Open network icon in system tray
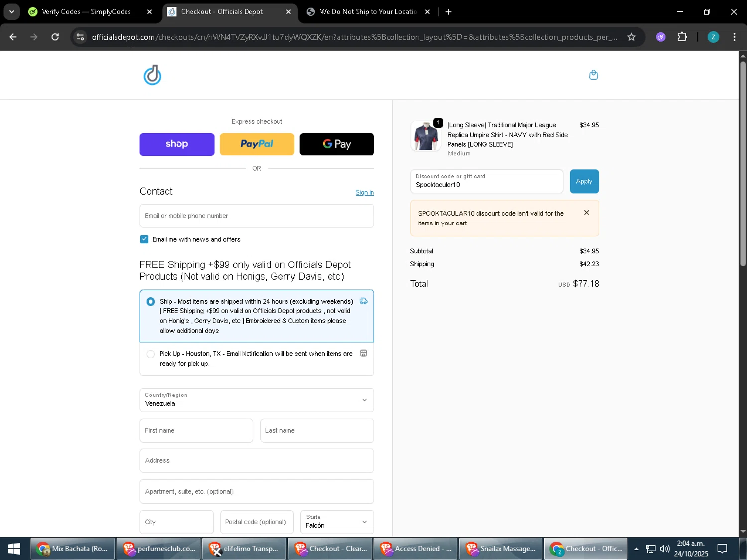The width and height of the screenshot is (747, 560). pos(650,549)
